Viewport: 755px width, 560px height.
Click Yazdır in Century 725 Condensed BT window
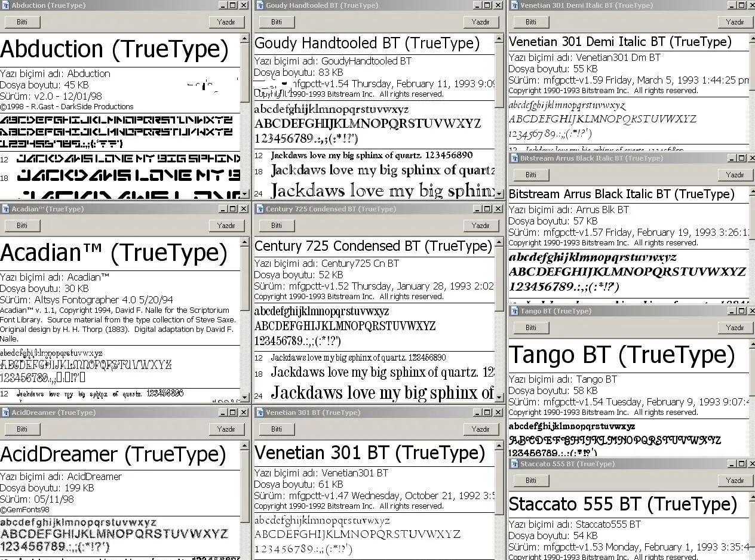pos(481,226)
